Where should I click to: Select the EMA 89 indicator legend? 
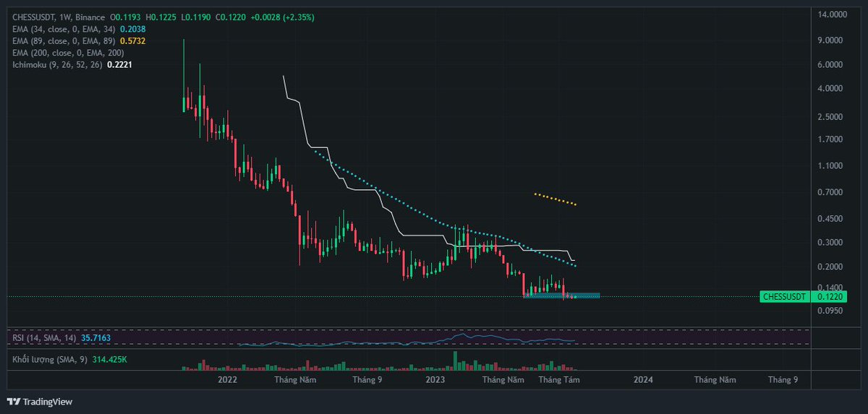point(64,41)
